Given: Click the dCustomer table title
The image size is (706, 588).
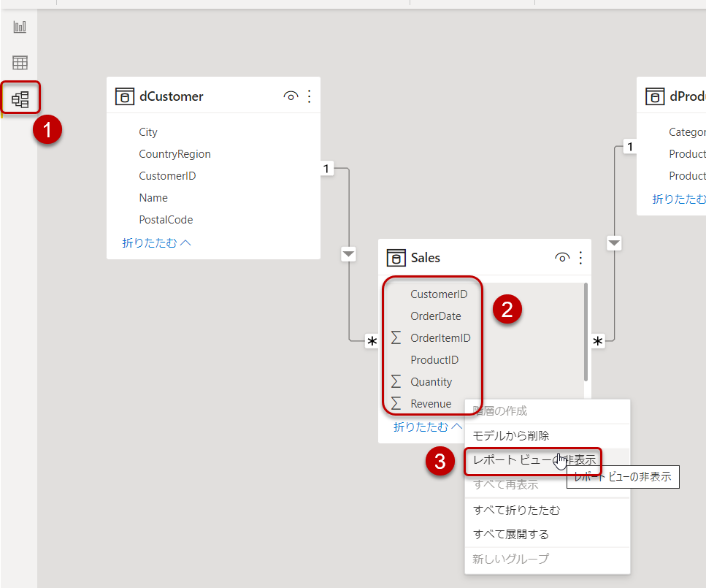Looking at the screenshot, I should 172,96.
